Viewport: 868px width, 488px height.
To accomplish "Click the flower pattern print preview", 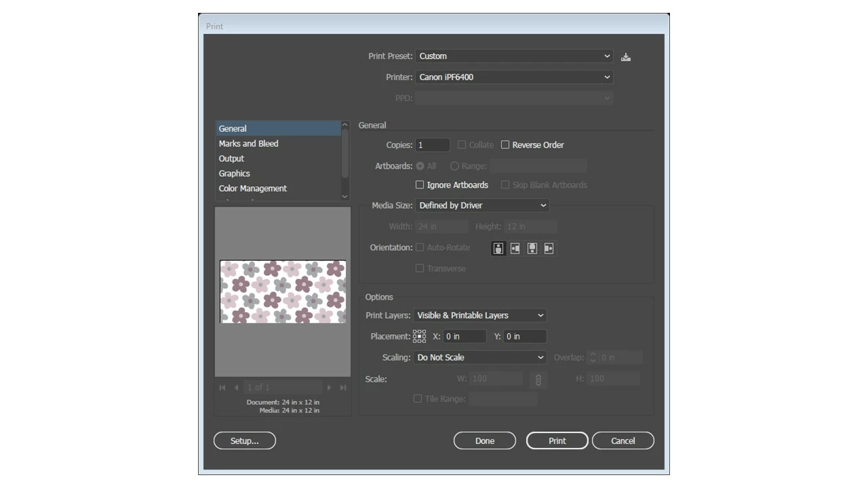I will coord(283,291).
